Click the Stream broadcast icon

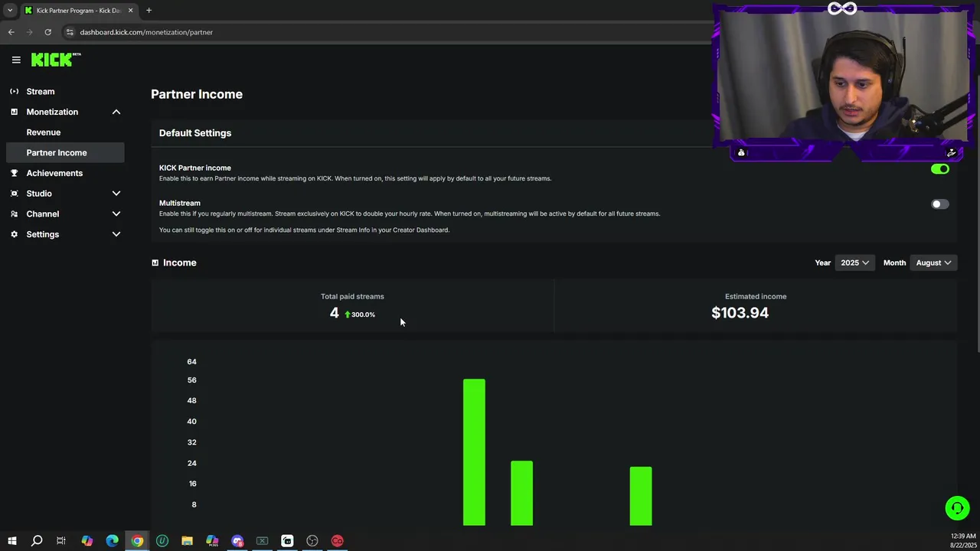[14, 91]
